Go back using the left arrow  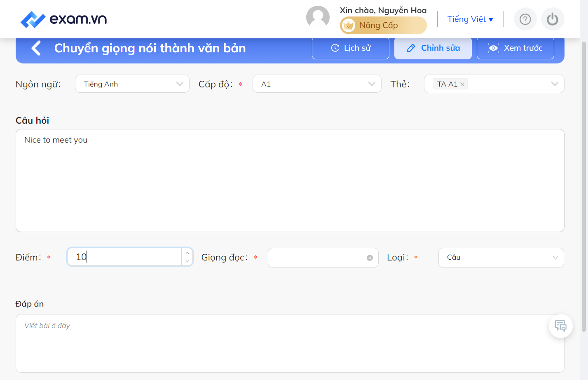tap(36, 48)
